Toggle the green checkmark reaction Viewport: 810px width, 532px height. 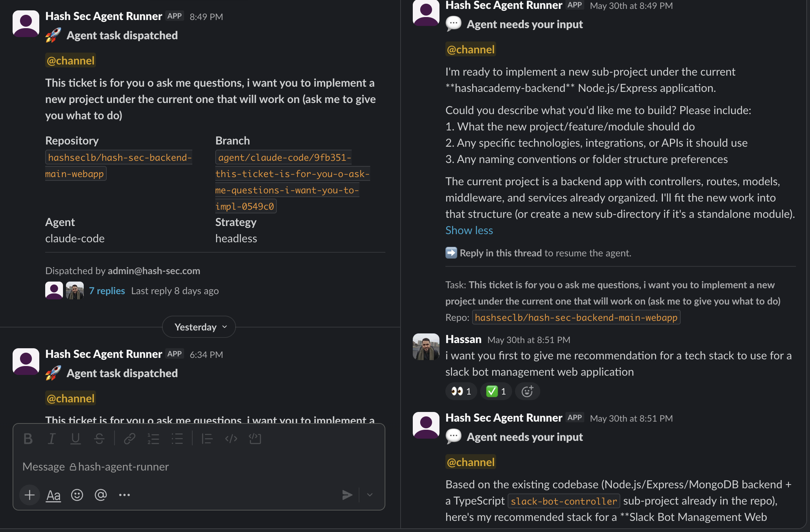pos(496,391)
